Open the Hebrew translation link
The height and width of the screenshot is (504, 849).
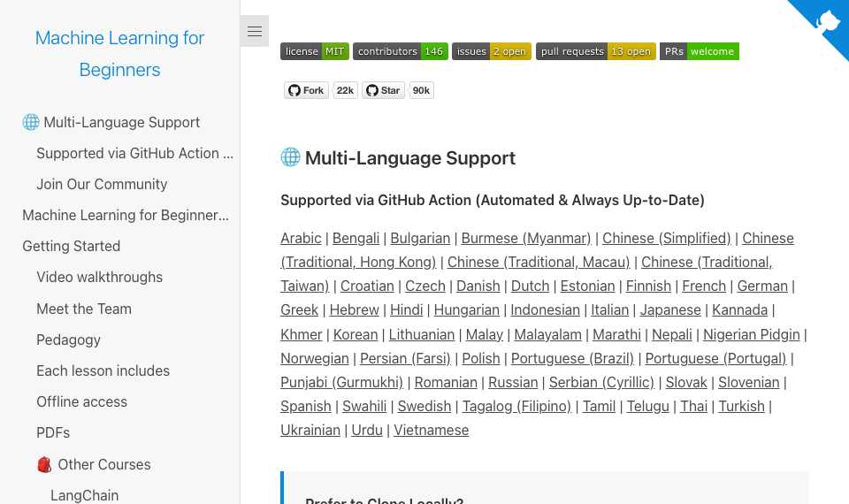point(354,309)
